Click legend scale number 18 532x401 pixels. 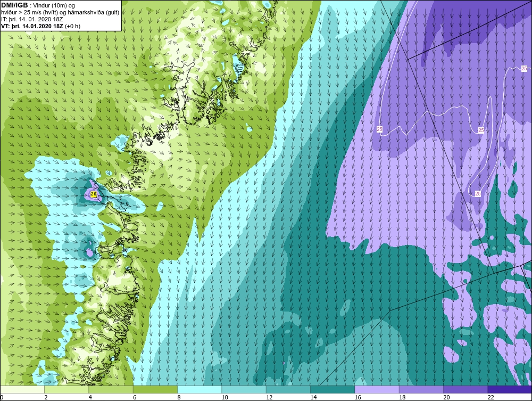[x=402, y=397]
